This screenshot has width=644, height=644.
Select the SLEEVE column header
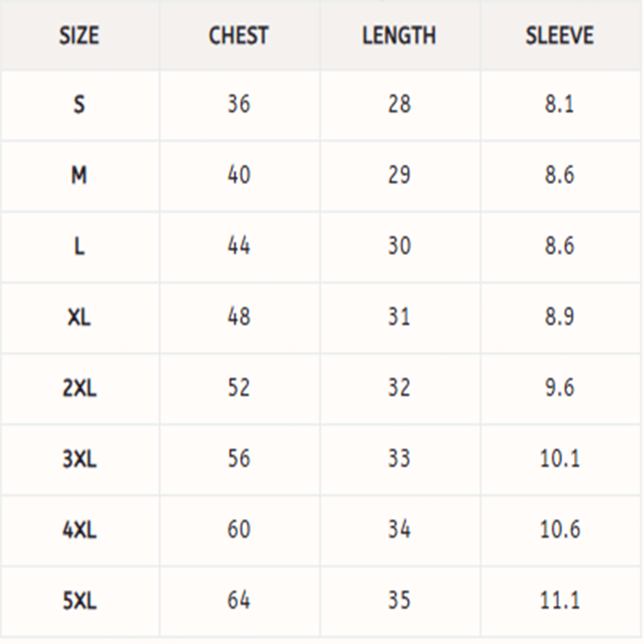pos(559,36)
